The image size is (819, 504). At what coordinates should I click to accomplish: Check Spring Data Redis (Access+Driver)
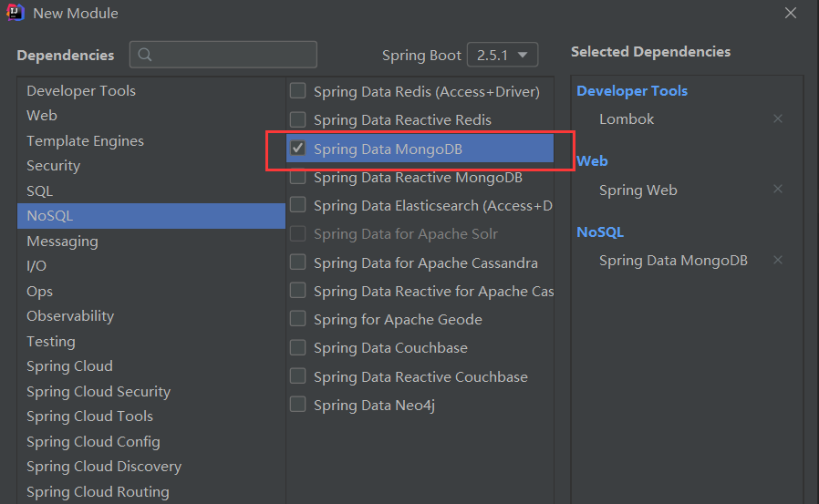(x=297, y=91)
